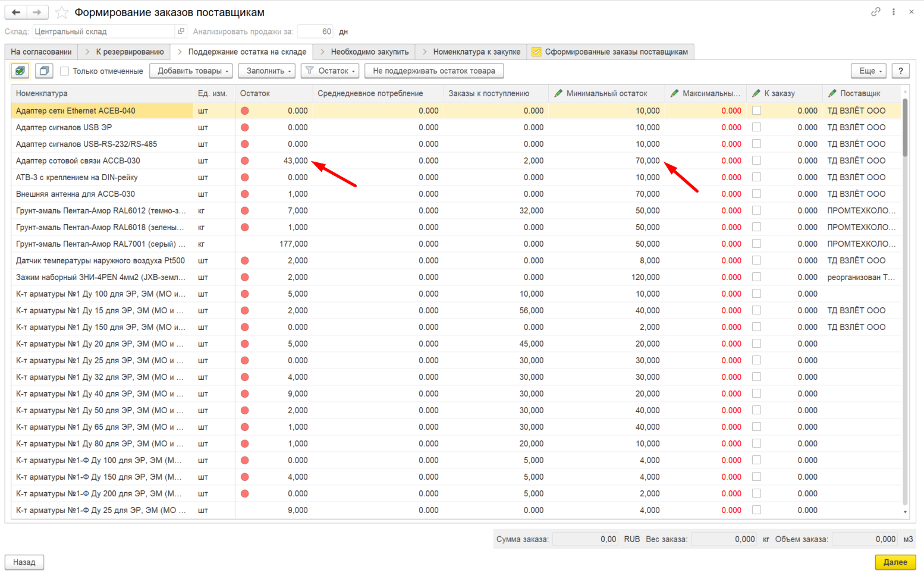The width and height of the screenshot is (924, 576).
Task: Open the Остаток filter dropdown
Action: [x=330, y=71]
